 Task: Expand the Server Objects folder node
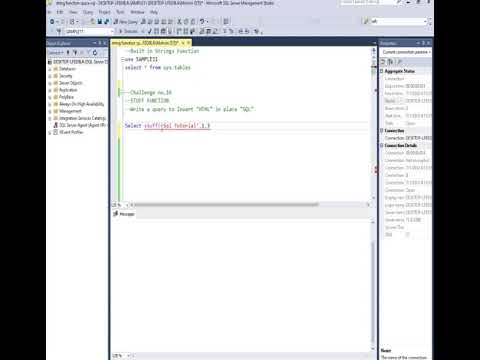coord(50,83)
